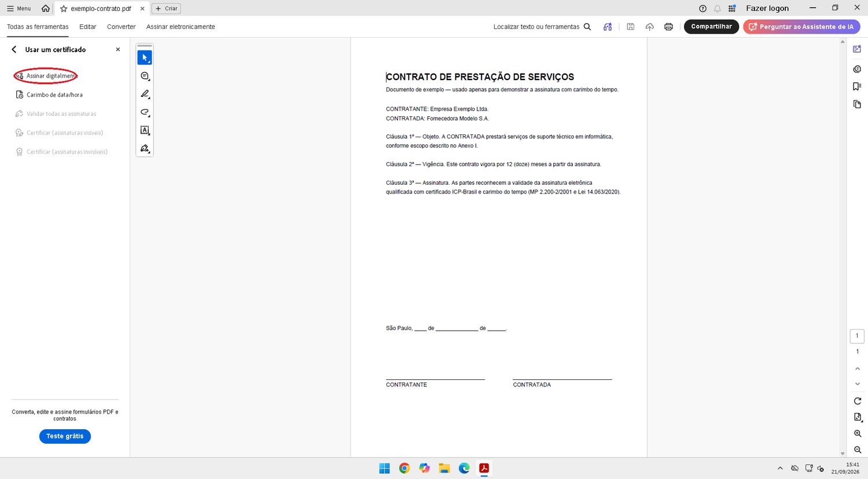Zoom out with the magnifier minus
Viewport: 868px width, 479px height.
pos(858,449)
